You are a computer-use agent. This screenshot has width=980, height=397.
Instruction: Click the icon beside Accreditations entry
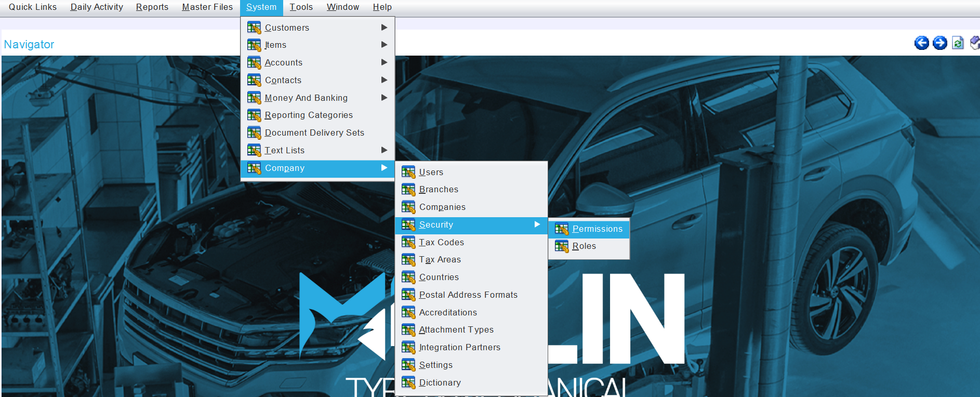point(408,313)
